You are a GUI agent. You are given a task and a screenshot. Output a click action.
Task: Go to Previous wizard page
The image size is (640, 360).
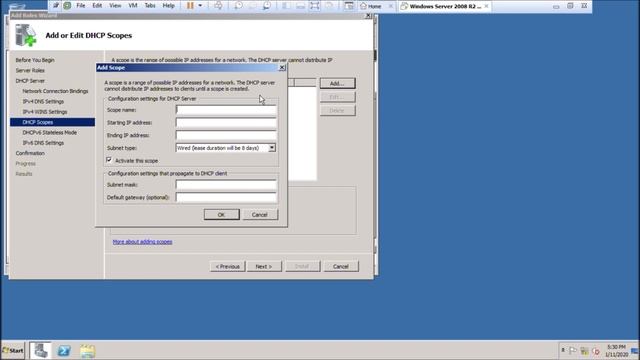228,267
